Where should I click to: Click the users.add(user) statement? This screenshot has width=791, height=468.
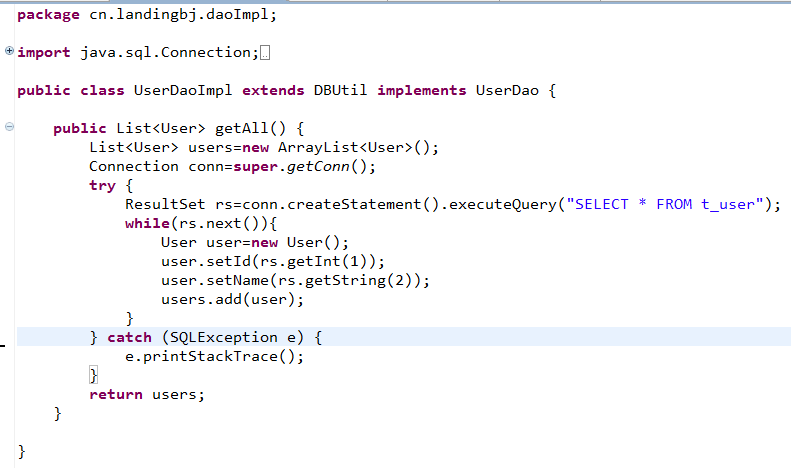(x=231, y=299)
